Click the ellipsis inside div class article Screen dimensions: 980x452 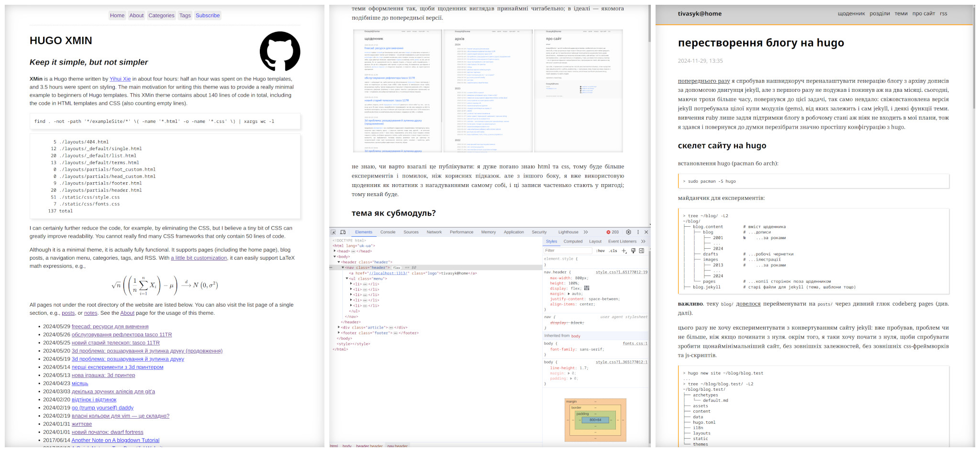click(391, 328)
